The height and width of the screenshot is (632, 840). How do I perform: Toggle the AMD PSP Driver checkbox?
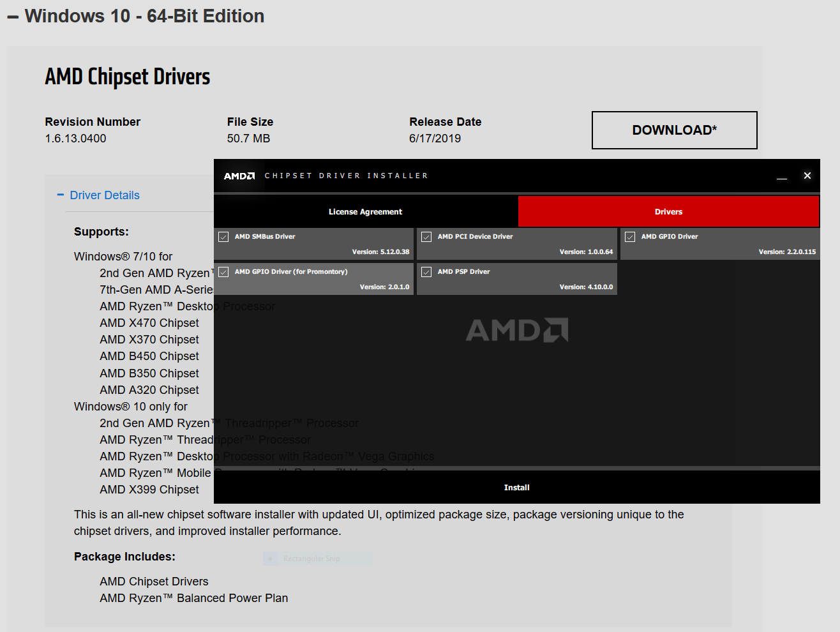[426, 272]
